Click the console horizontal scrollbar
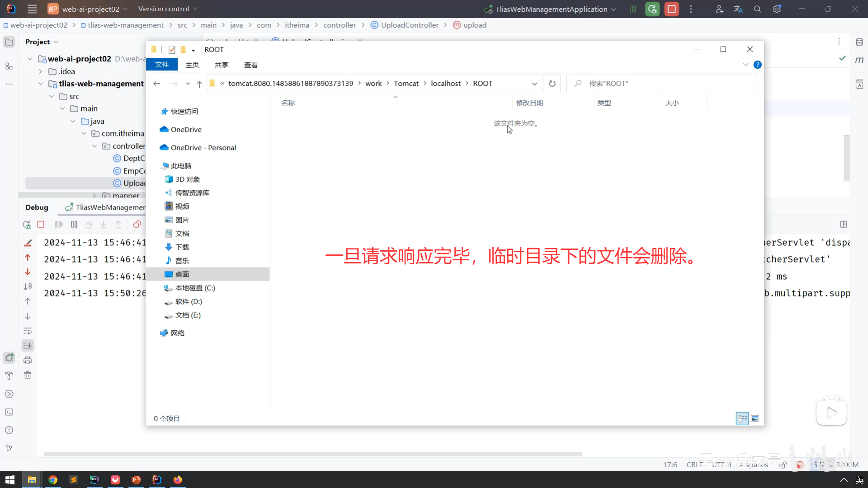 point(312,454)
